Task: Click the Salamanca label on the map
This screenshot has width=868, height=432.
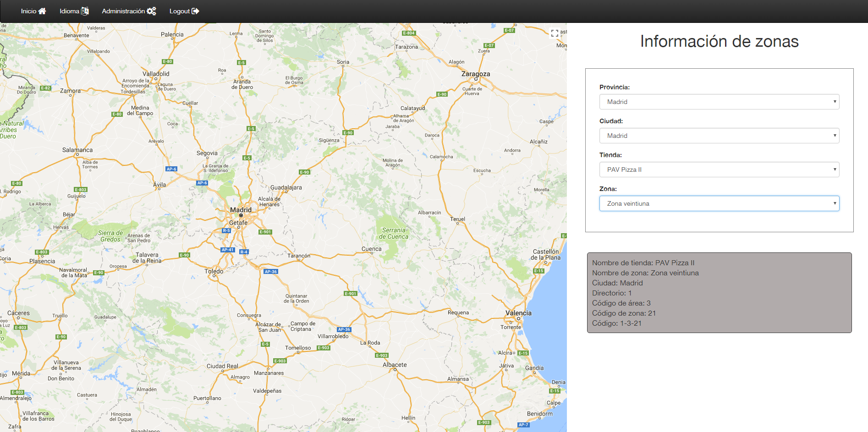Action: coord(77,150)
